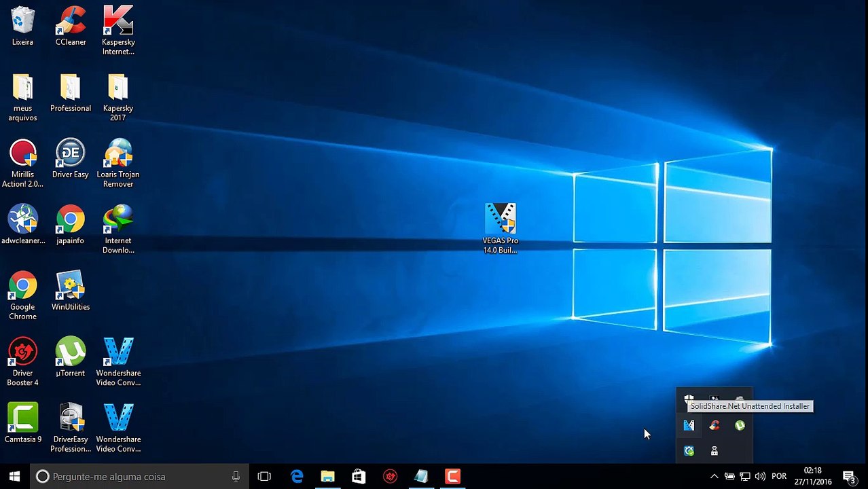Click the battery power tray icon

tap(729, 477)
